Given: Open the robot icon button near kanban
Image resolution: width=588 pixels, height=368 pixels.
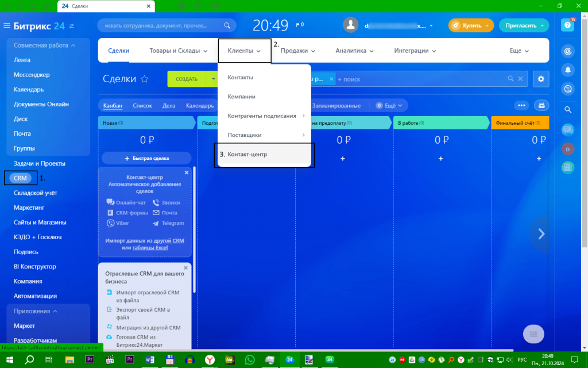Looking at the screenshot, I should 541,106.
